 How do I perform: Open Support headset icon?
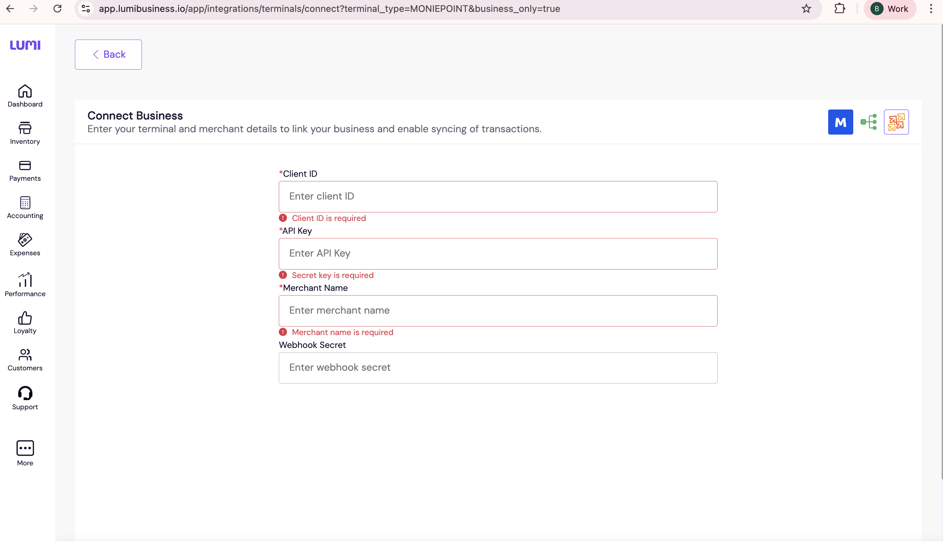click(x=25, y=393)
